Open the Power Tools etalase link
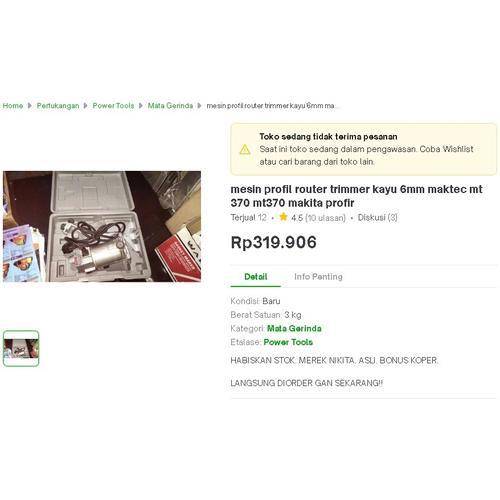 288,342
